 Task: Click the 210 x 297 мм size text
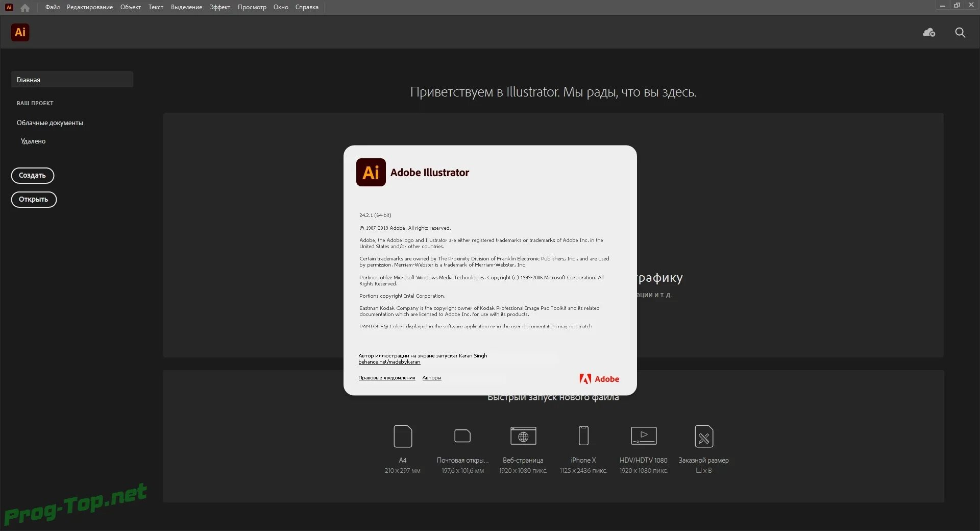pos(403,471)
